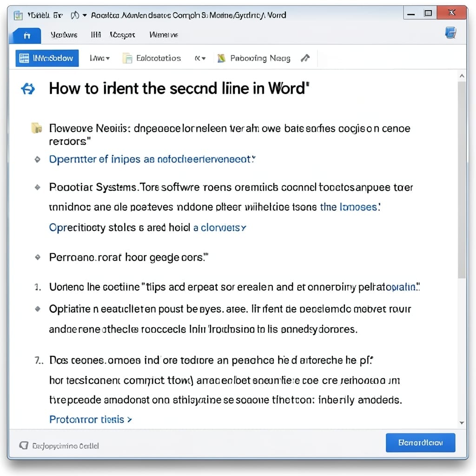Image resolution: width=476 pixels, height=476 pixels.
Task: Click the Pootiar Systems paragraph first line
Action: click(x=231, y=187)
